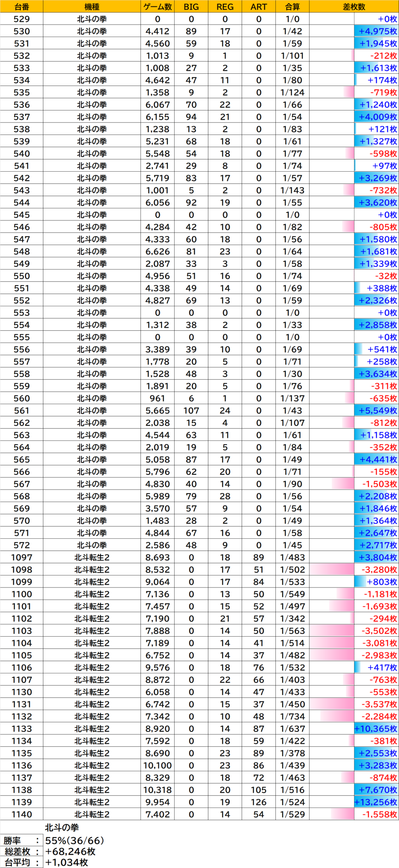Viewport: 399px width, 868px height.
Task: Click the +10,365枚 difference value
Action: [x=376, y=729]
